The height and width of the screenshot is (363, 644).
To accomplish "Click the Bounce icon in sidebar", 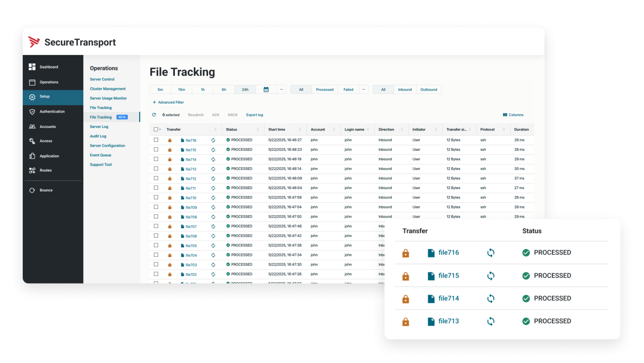I will pyautogui.click(x=32, y=190).
